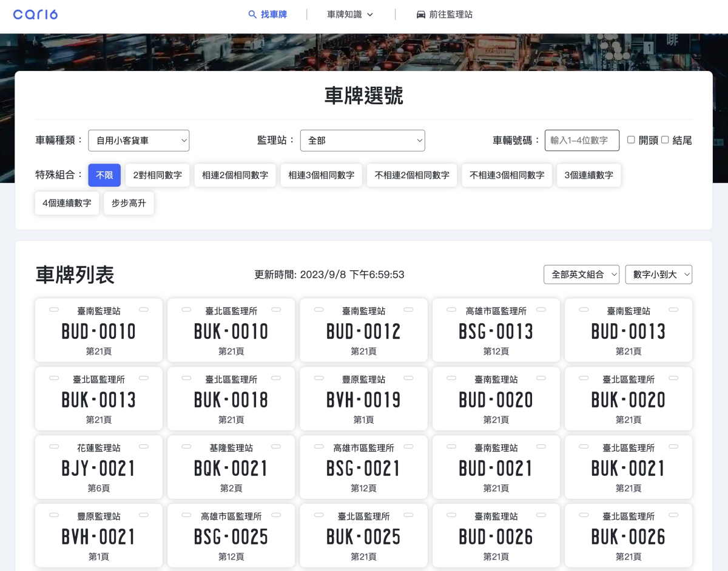Click the car icon beside 前往監理站

tap(420, 15)
